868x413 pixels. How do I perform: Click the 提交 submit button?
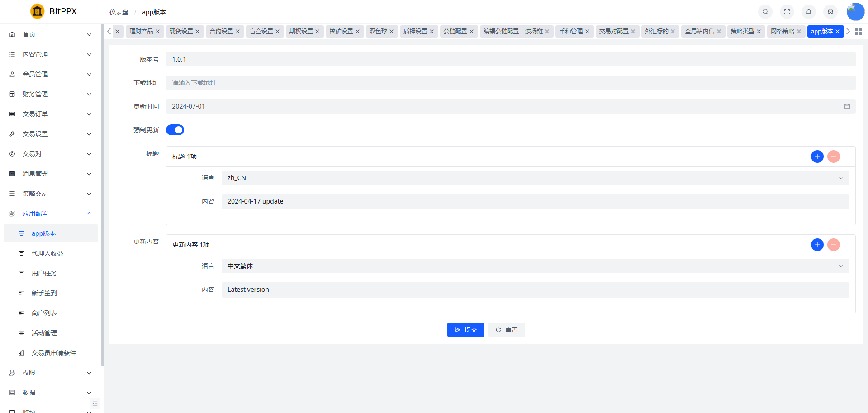point(465,330)
